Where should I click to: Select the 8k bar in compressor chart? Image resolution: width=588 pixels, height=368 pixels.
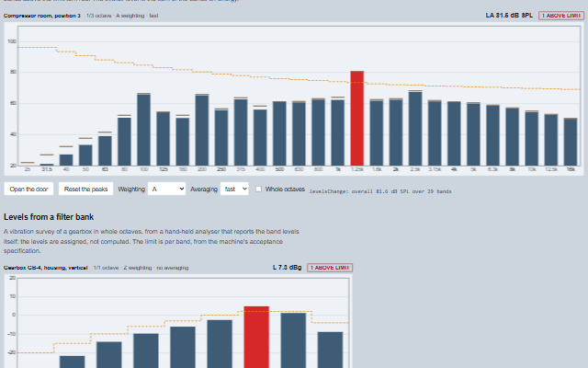coord(513,137)
